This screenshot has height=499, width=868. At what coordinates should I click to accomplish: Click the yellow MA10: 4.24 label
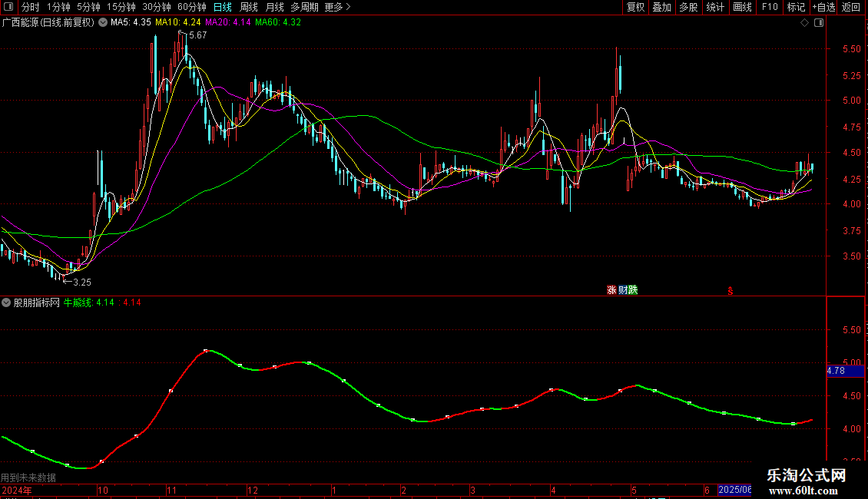pyautogui.click(x=177, y=23)
